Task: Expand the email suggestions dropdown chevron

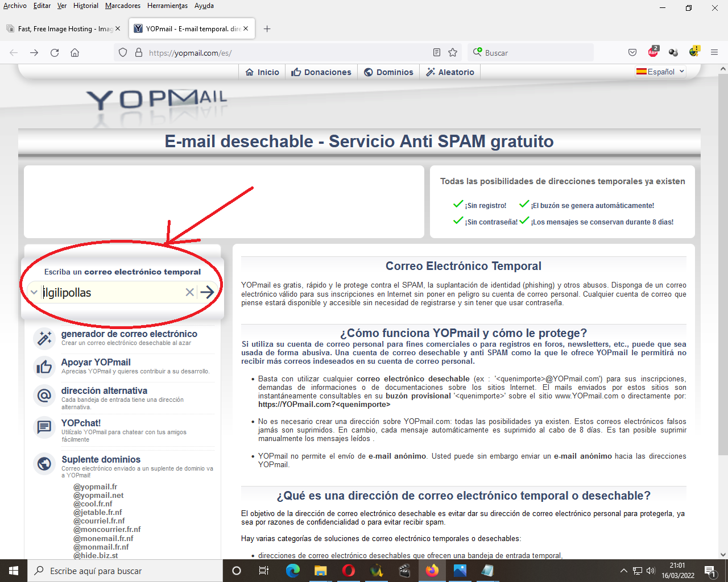Action: 34,292
